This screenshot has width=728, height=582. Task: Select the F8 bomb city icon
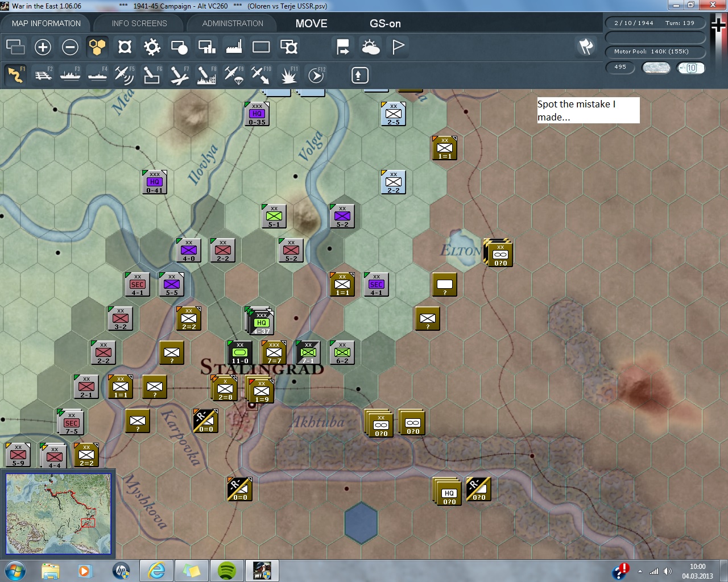click(206, 75)
